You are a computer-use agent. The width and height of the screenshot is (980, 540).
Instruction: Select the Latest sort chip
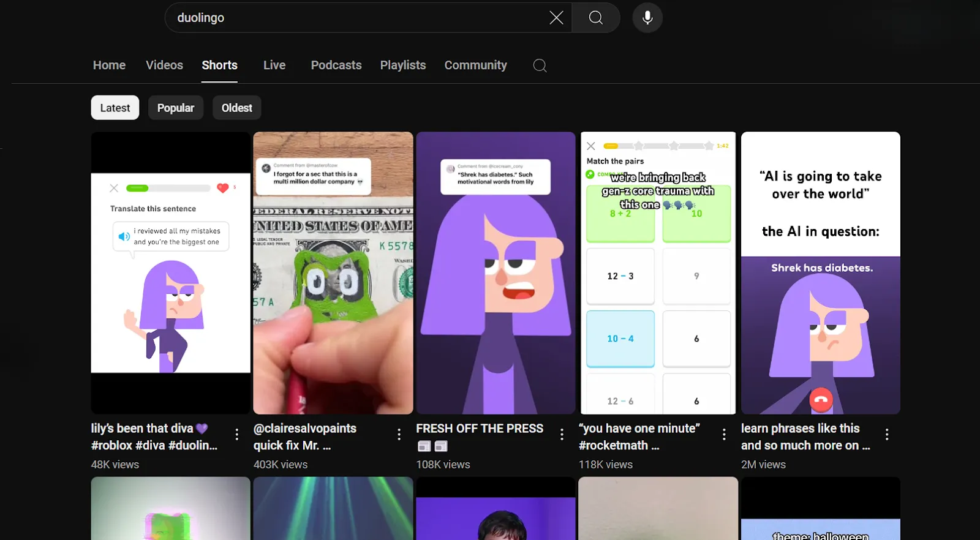coord(115,108)
